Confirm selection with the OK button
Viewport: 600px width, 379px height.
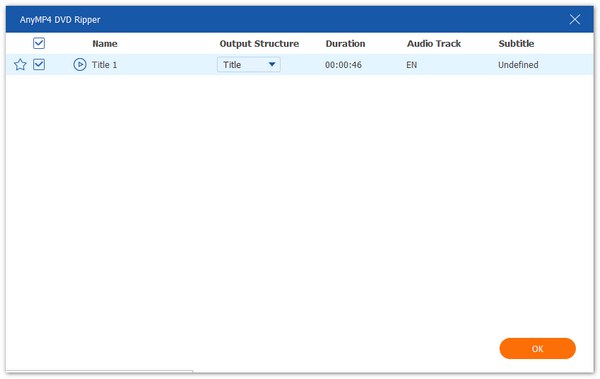537,349
